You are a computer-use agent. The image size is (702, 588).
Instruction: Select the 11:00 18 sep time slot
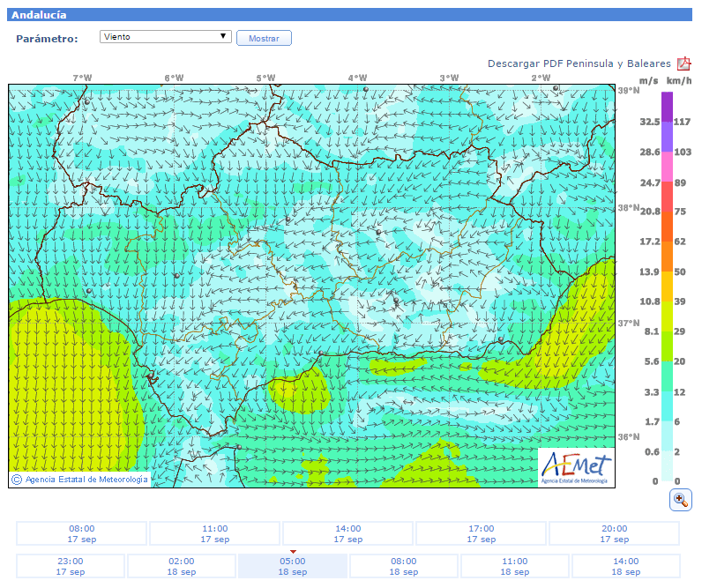(x=515, y=566)
